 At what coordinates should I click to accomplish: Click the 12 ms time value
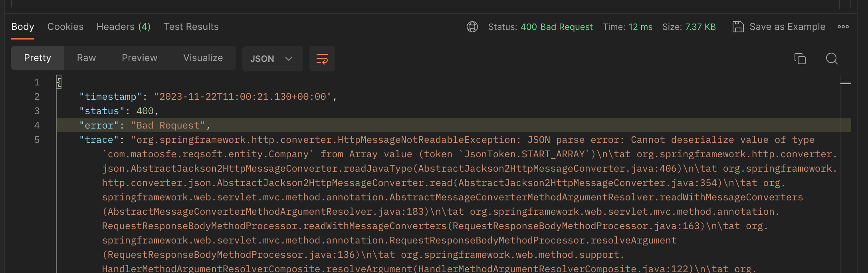click(x=640, y=27)
